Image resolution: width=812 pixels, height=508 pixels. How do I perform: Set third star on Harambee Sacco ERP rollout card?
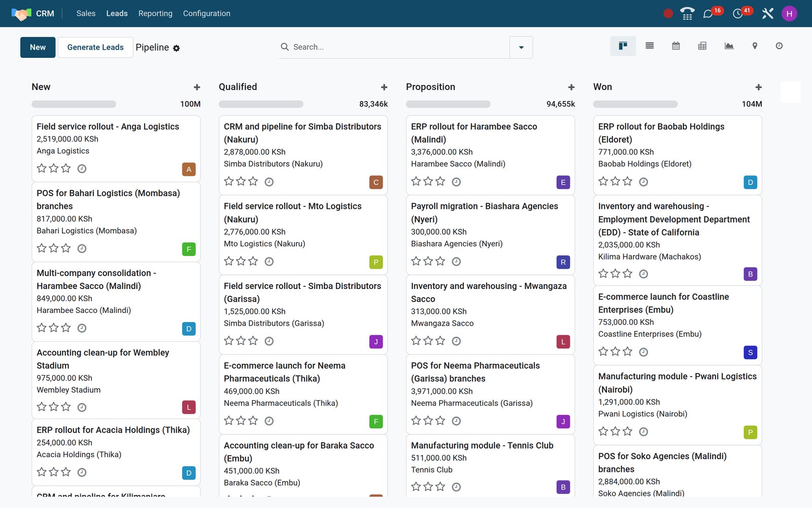(x=441, y=181)
